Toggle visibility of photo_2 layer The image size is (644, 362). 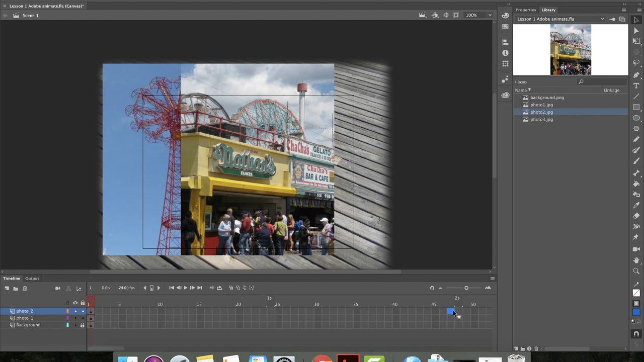click(x=75, y=311)
